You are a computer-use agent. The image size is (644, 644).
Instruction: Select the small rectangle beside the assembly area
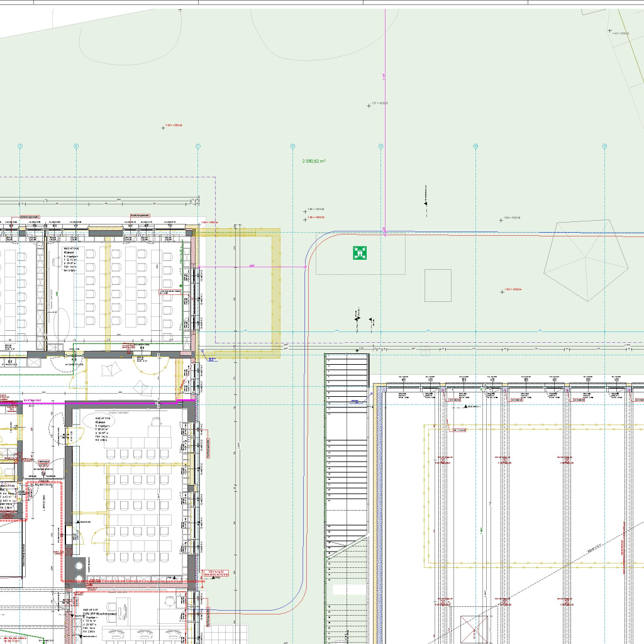[438, 286]
